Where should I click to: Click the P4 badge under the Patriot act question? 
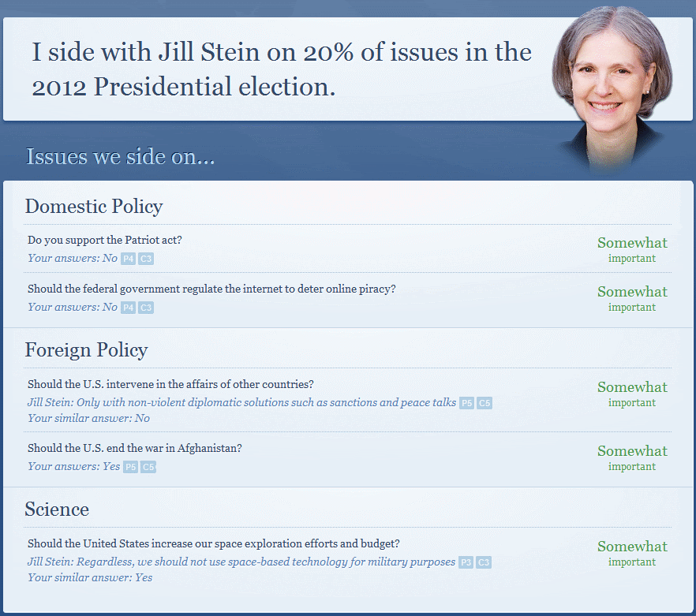coord(128,259)
